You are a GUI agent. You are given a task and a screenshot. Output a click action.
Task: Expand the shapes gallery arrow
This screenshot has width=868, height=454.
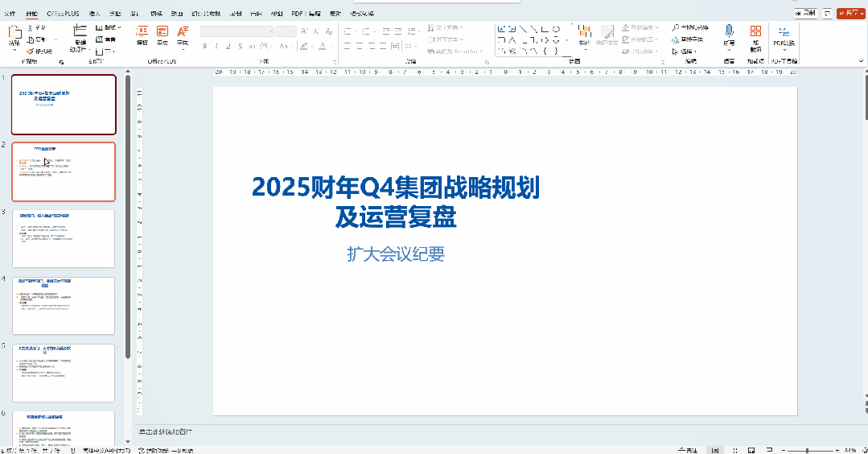point(567,40)
